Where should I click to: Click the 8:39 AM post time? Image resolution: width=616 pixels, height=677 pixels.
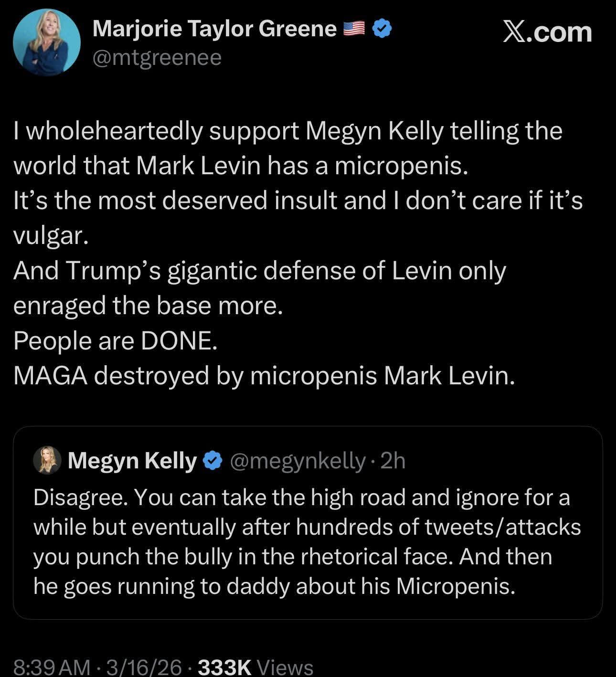(52, 667)
